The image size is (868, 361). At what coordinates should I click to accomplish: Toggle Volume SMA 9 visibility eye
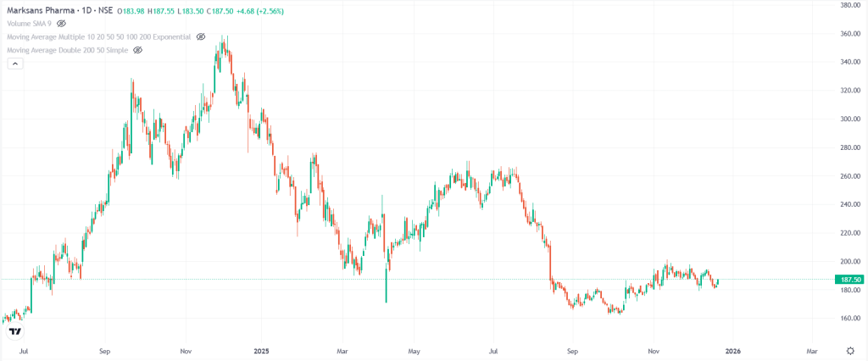(x=61, y=24)
